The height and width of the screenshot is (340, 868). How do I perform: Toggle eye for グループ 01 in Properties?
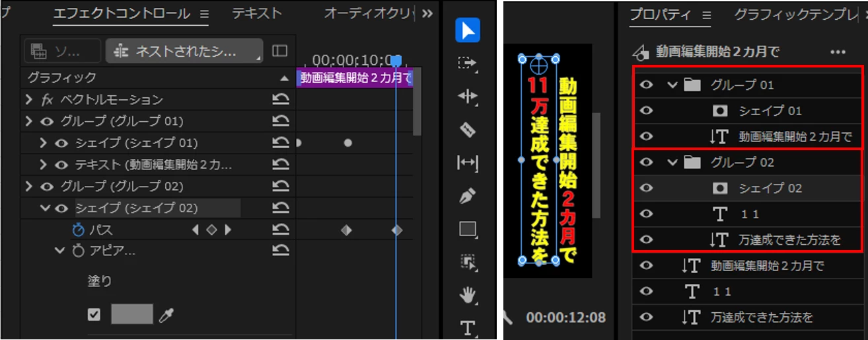click(647, 85)
